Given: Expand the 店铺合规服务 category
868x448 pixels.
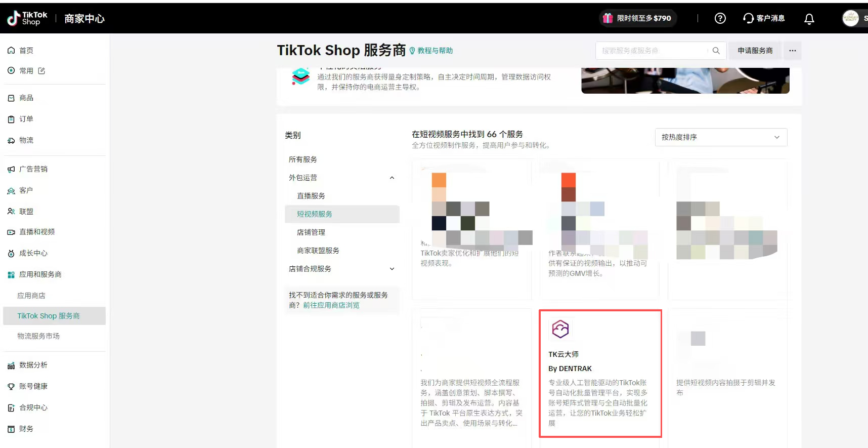Looking at the screenshot, I should click(392, 269).
